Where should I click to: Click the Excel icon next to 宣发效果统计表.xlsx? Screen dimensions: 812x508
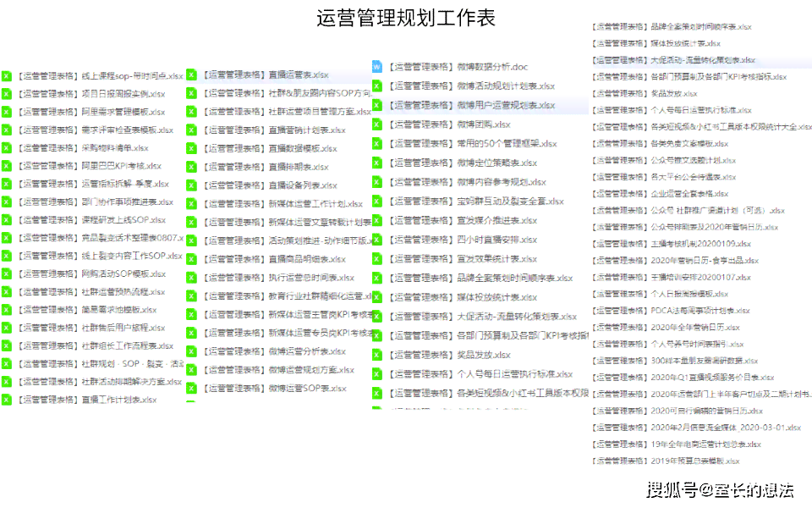tap(377, 259)
